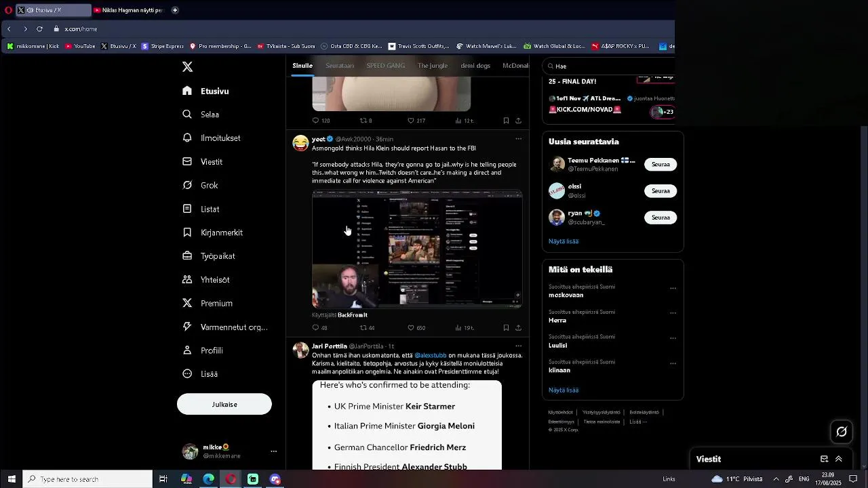Open more options on yeet post
The width and height of the screenshot is (868, 488).
(518, 139)
